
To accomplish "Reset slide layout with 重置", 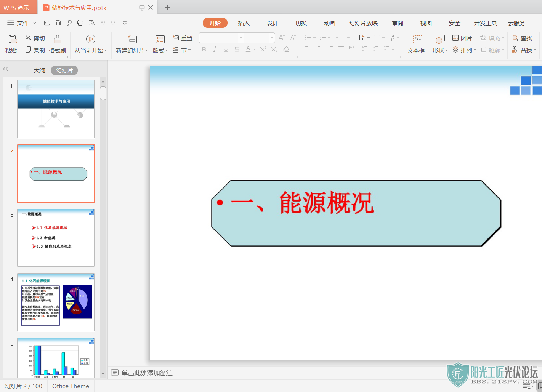I will click(x=183, y=38).
